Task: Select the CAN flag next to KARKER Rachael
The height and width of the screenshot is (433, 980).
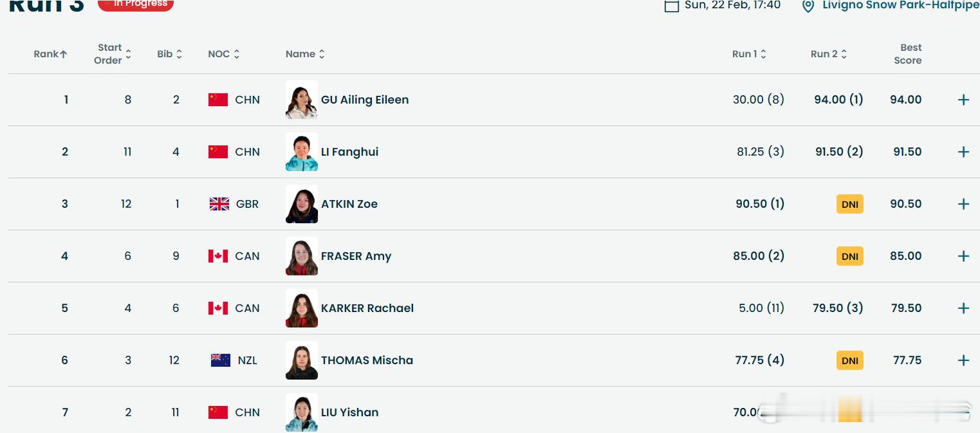Action: [x=218, y=308]
